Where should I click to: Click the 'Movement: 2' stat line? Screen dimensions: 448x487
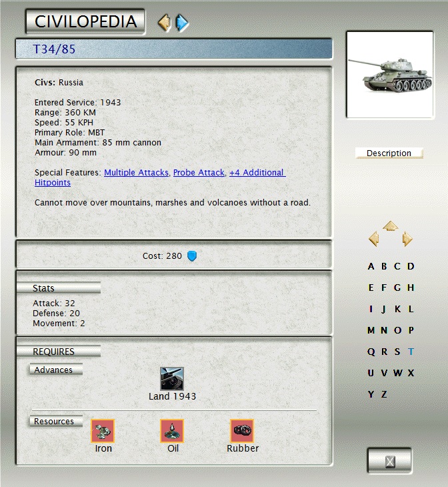pyautogui.click(x=59, y=324)
